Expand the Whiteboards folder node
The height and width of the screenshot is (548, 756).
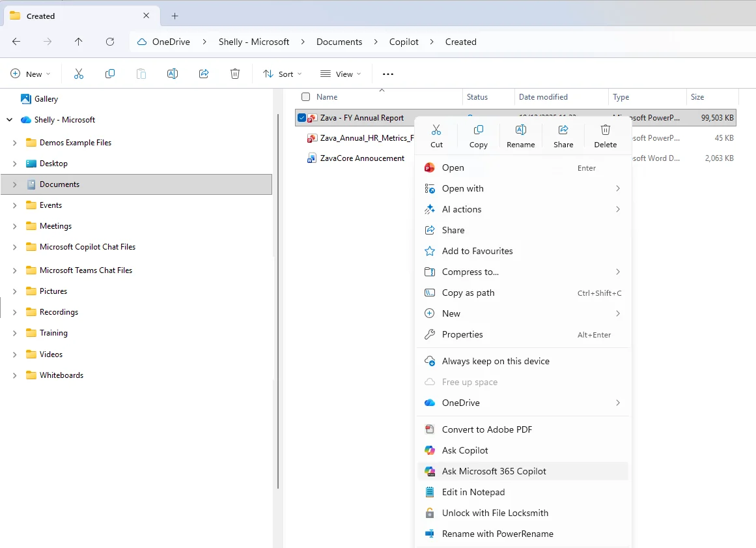coord(14,375)
